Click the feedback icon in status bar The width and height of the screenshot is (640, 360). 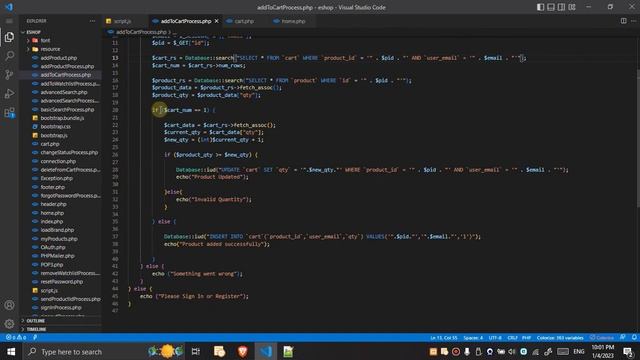622,338
